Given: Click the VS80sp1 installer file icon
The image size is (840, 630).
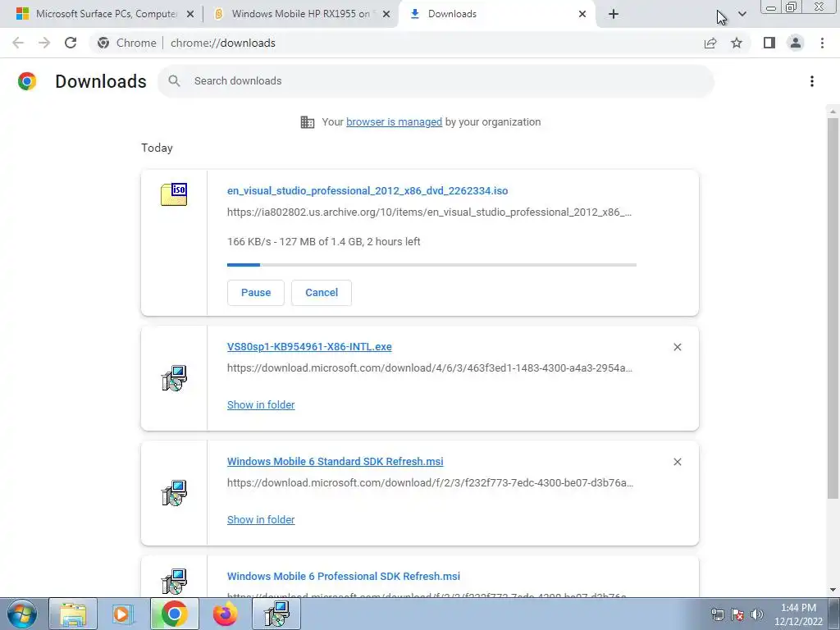Looking at the screenshot, I should coord(174,378).
